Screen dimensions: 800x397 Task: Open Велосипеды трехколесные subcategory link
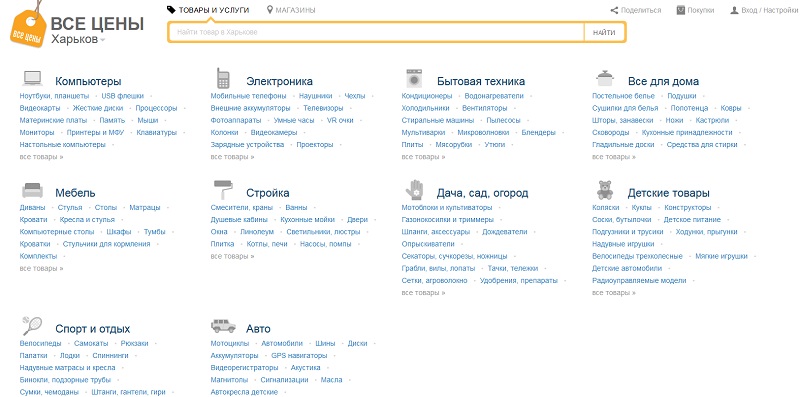tap(637, 256)
